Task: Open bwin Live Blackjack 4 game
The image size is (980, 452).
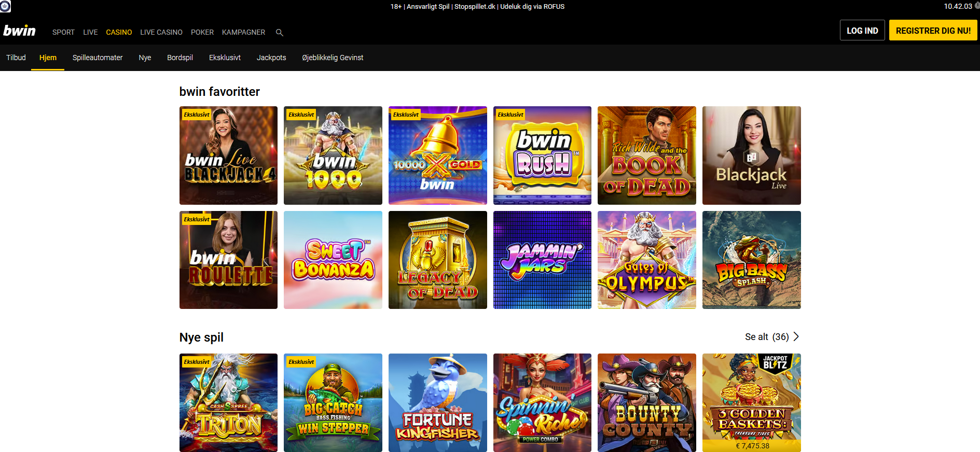Action: 228,156
